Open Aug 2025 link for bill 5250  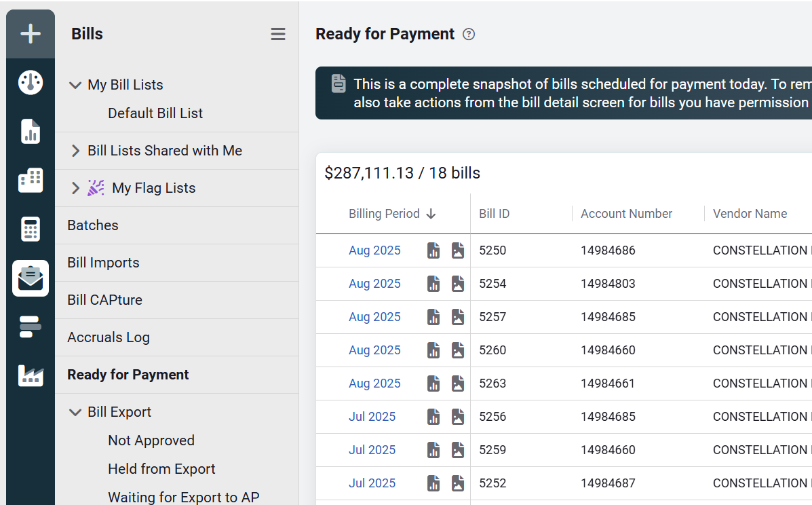(x=374, y=250)
